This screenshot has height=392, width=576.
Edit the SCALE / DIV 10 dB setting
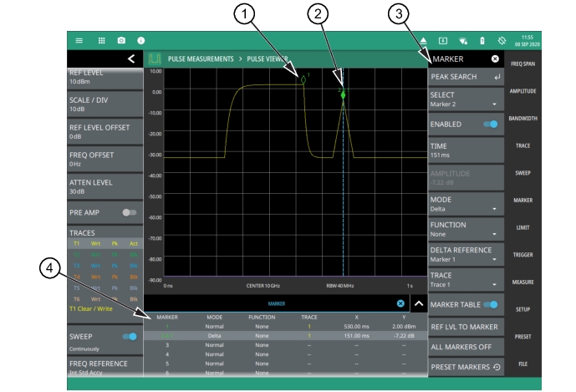(x=105, y=104)
